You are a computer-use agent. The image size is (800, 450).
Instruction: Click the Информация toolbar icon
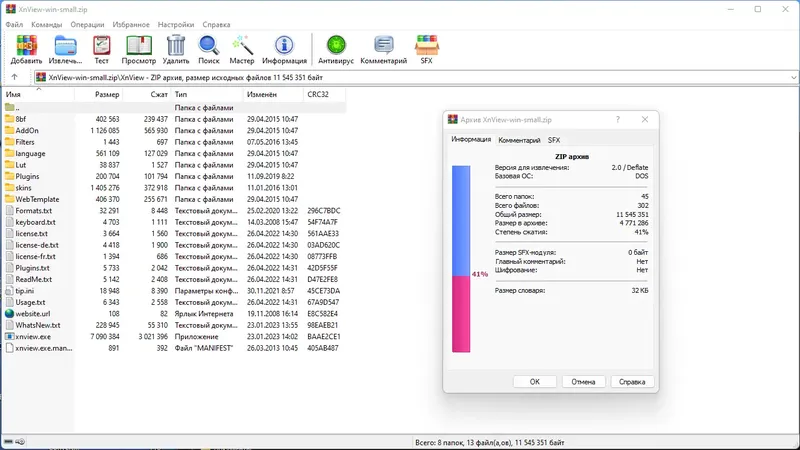[284, 45]
